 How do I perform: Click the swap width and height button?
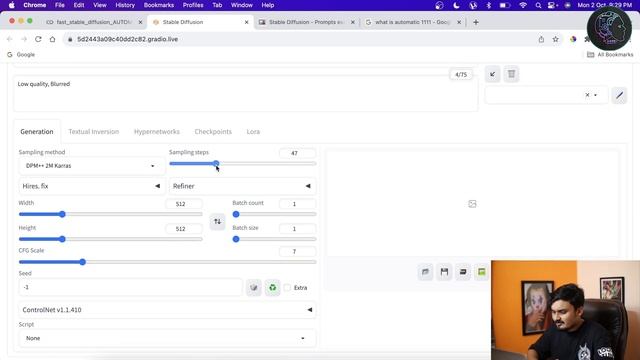(x=217, y=222)
